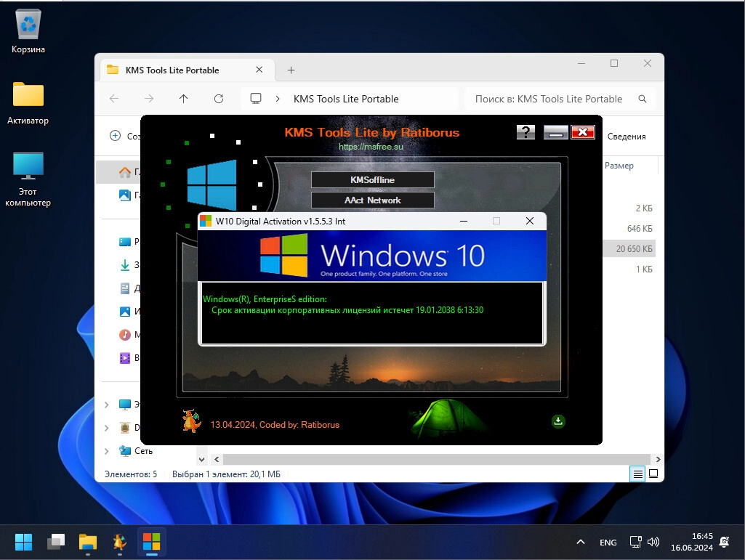Click the dragon mascot icon in KMS Tools
This screenshot has width=745, height=560.
click(x=191, y=421)
